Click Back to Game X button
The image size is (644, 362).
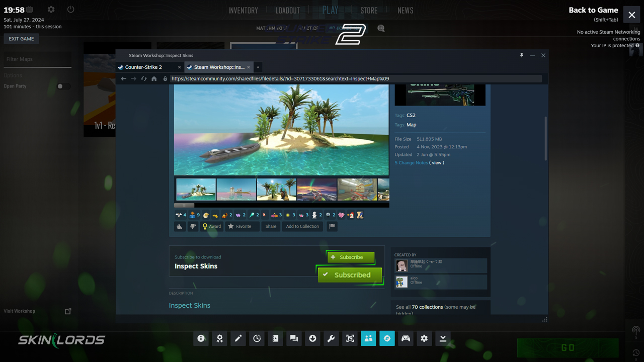coord(632,15)
